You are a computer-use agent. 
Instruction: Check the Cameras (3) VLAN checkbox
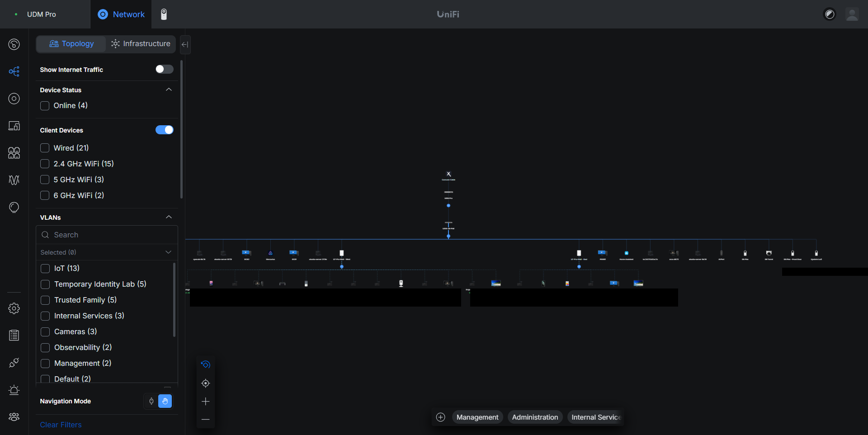click(45, 332)
